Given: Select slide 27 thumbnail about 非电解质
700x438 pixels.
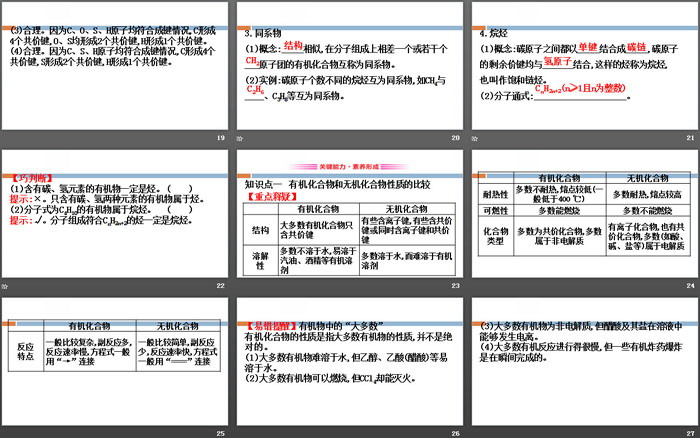Looking at the screenshot, I should pos(585,361).
